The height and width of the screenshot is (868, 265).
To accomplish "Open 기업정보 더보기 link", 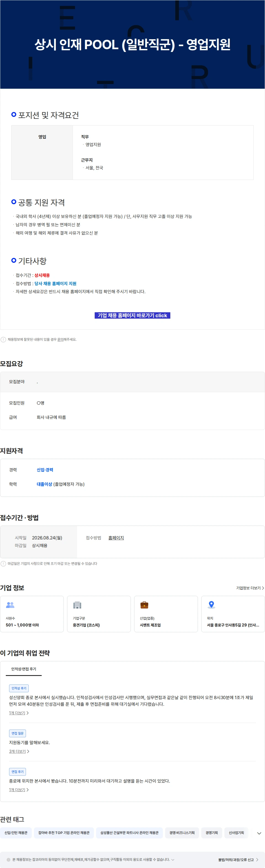I will [250, 588].
